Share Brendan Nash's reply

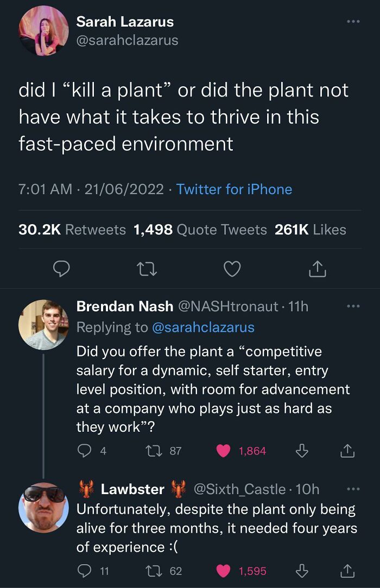click(348, 451)
